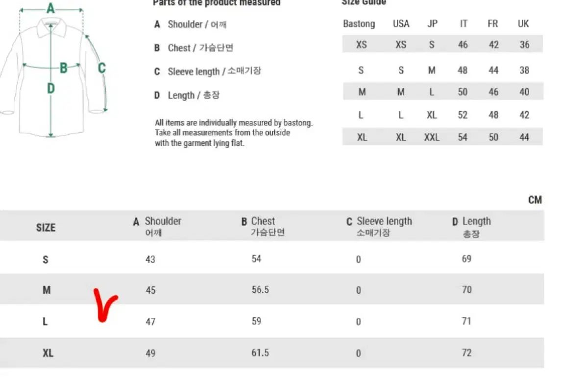This screenshot has width=588, height=378.
Task: Select the XL row label in measurement table
Action: [48, 353]
